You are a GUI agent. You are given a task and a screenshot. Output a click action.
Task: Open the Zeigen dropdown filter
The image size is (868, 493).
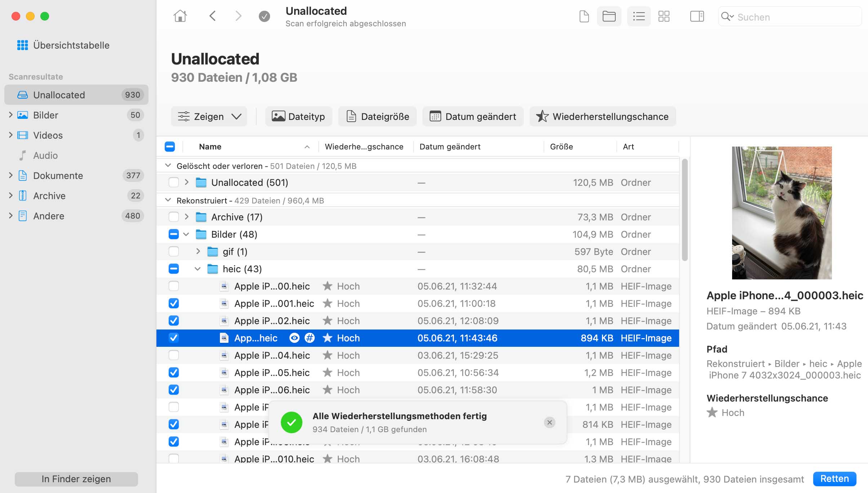(x=209, y=116)
